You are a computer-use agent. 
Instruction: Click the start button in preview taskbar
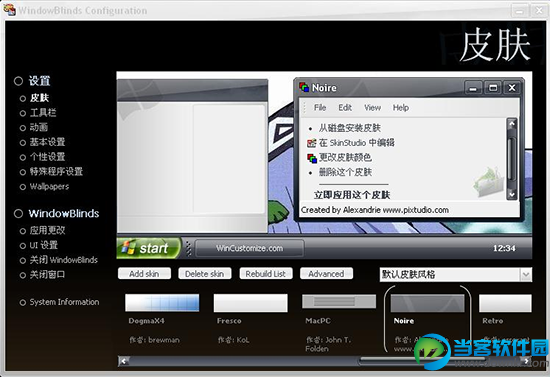point(149,248)
